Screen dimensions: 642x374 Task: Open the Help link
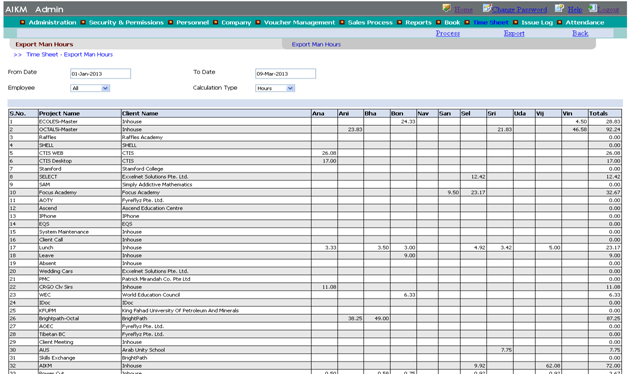pos(575,9)
